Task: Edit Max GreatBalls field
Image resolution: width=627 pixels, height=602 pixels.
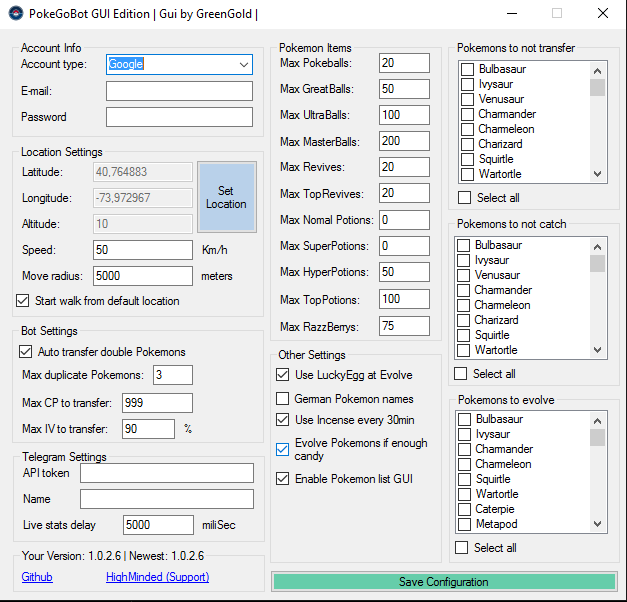Action: [x=404, y=89]
